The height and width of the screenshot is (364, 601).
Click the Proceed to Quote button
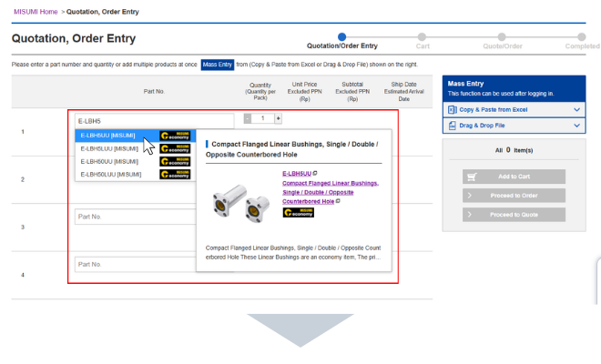514,215
